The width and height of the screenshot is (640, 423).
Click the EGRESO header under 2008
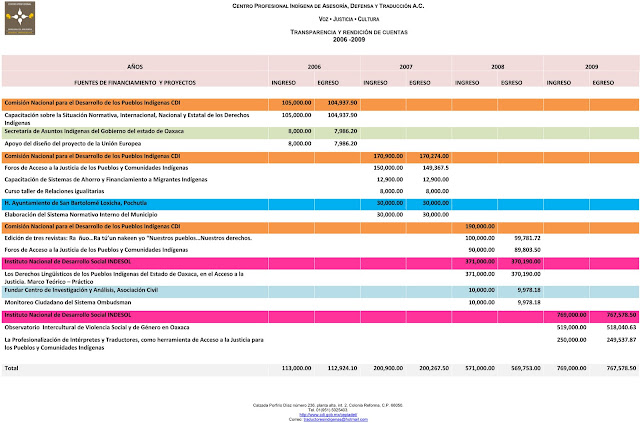(x=511, y=82)
